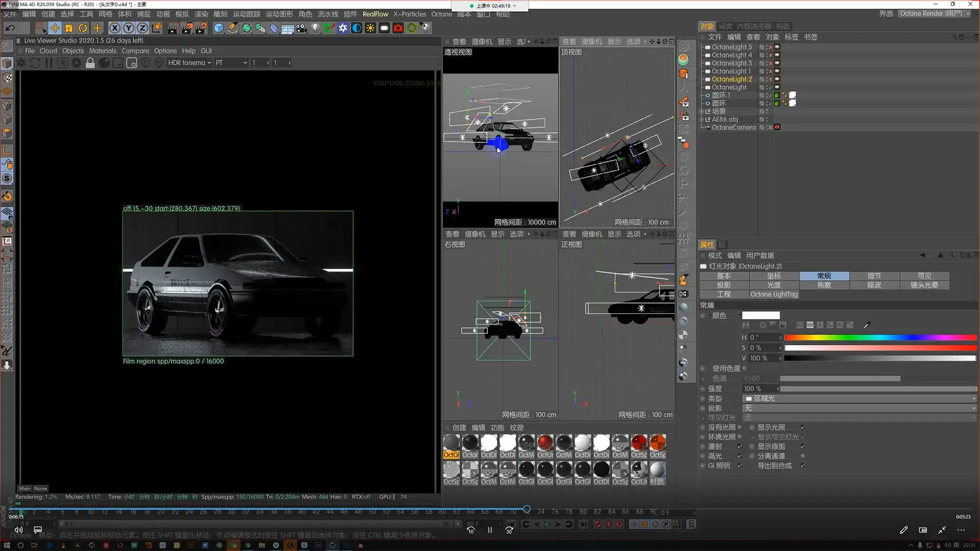Screen dimensions: 980x551
Task: Uncheck the 漫射 diffuse checkbox
Action: click(x=740, y=446)
